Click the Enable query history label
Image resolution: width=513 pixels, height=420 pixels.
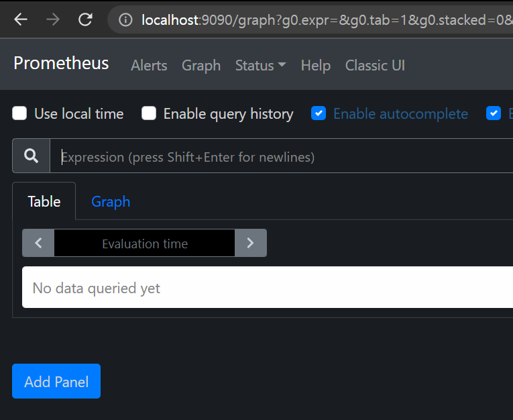point(229,114)
